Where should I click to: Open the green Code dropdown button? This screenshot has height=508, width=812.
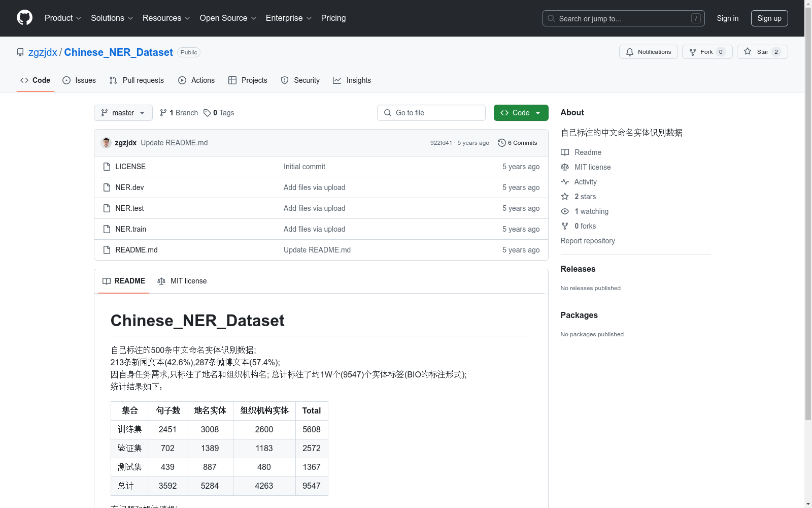521,113
